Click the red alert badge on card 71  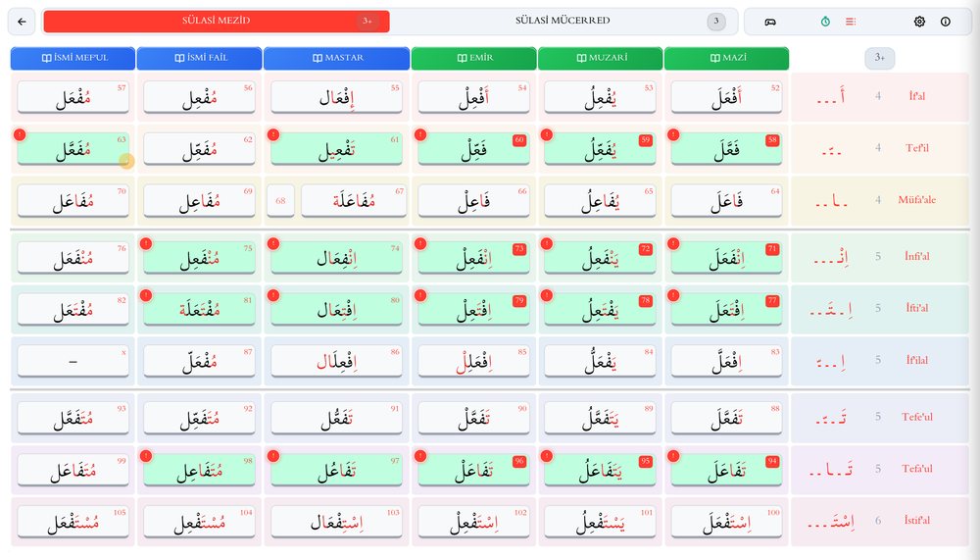coord(673,243)
